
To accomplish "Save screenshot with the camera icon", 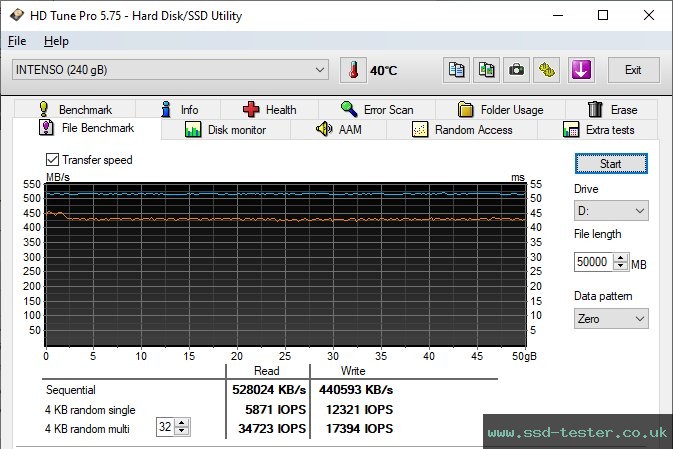I will 516,70.
